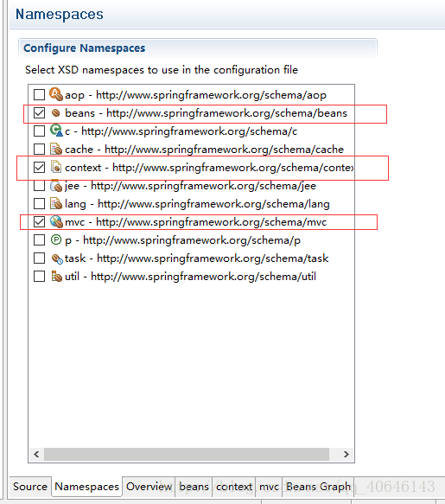
Task: Select the util schema row text
Action: pos(191,277)
